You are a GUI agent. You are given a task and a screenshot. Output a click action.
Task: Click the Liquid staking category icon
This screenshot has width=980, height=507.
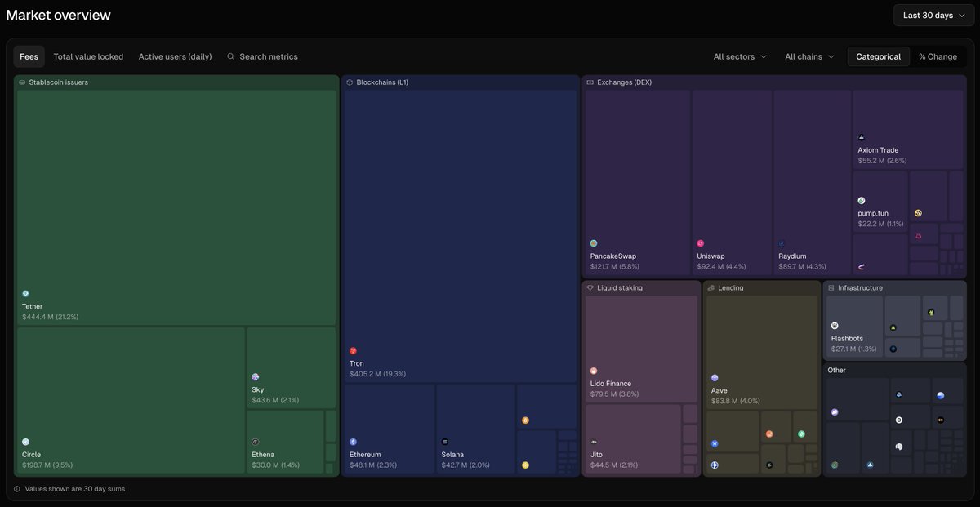tap(590, 288)
